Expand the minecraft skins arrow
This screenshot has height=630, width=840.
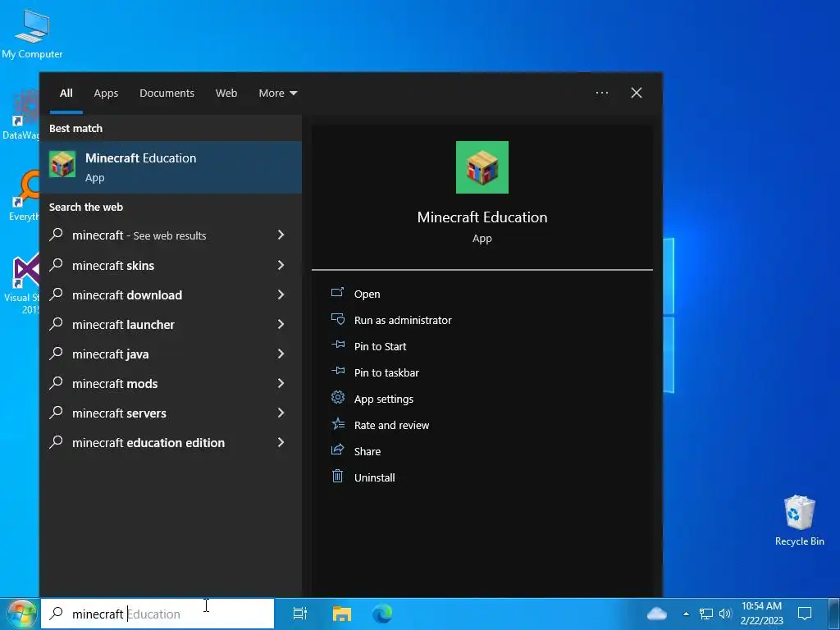coord(281,265)
